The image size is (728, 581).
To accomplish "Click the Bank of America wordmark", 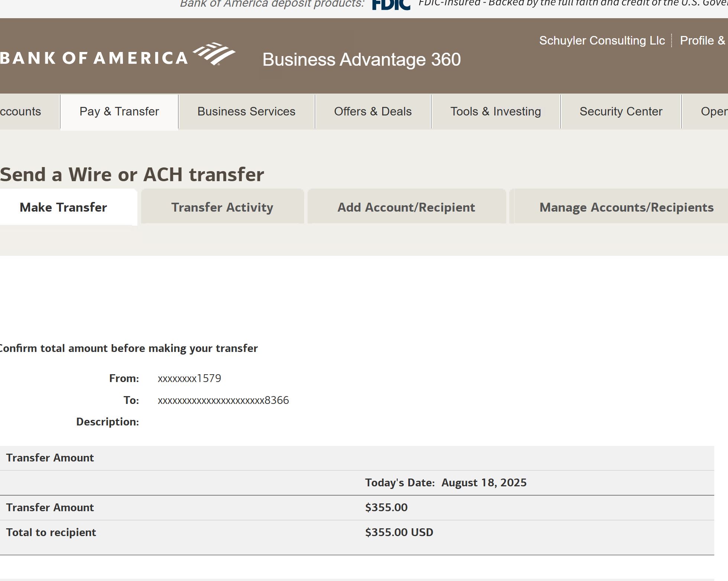I will [x=94, y=58].
